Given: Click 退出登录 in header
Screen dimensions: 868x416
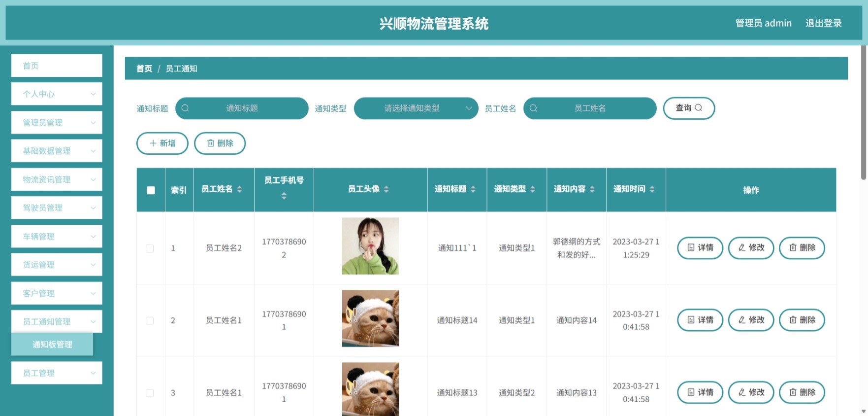Looking at the screenshot, I should 823,23.
